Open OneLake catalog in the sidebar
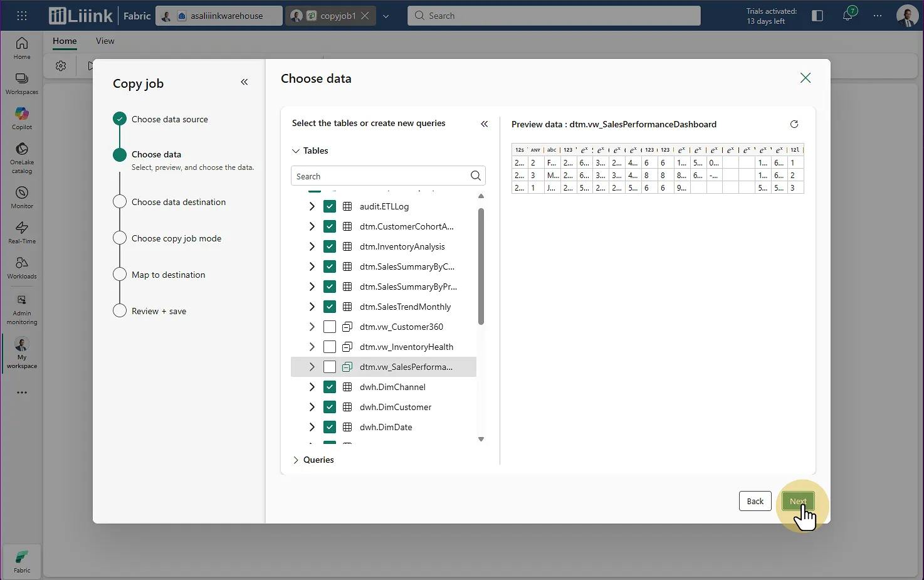The image size is (924, 580). coord(22,157)
